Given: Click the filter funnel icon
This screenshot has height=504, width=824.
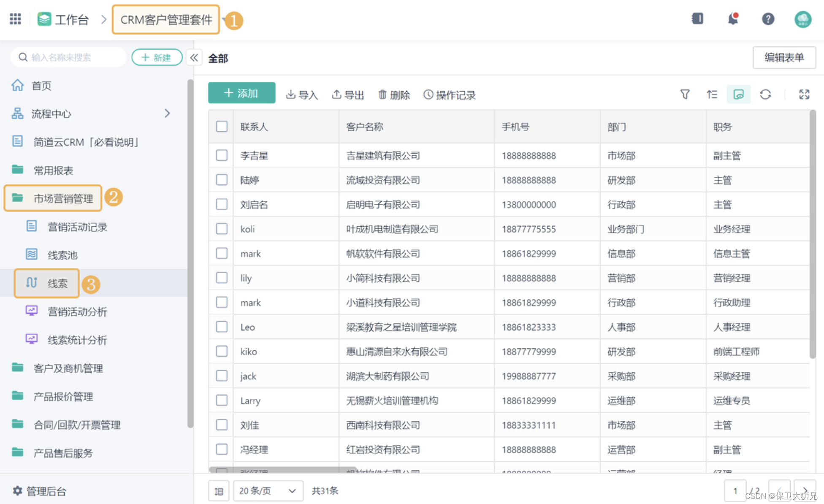Looking at the screenshot, I should pyautogui.click(x=685, y=95).
